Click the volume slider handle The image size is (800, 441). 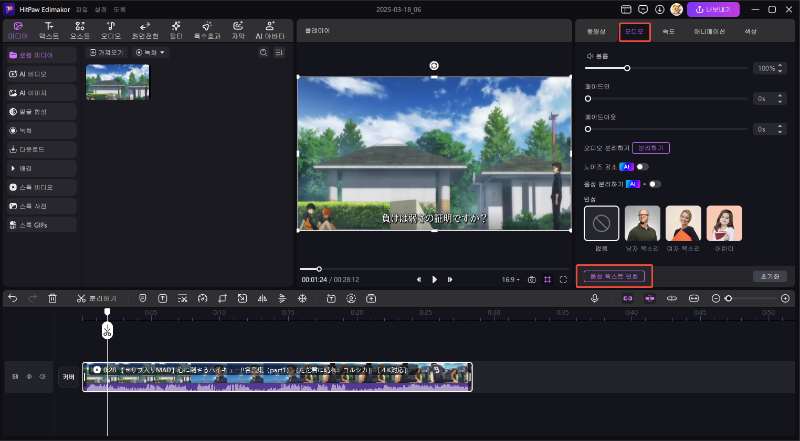[627, 68]
